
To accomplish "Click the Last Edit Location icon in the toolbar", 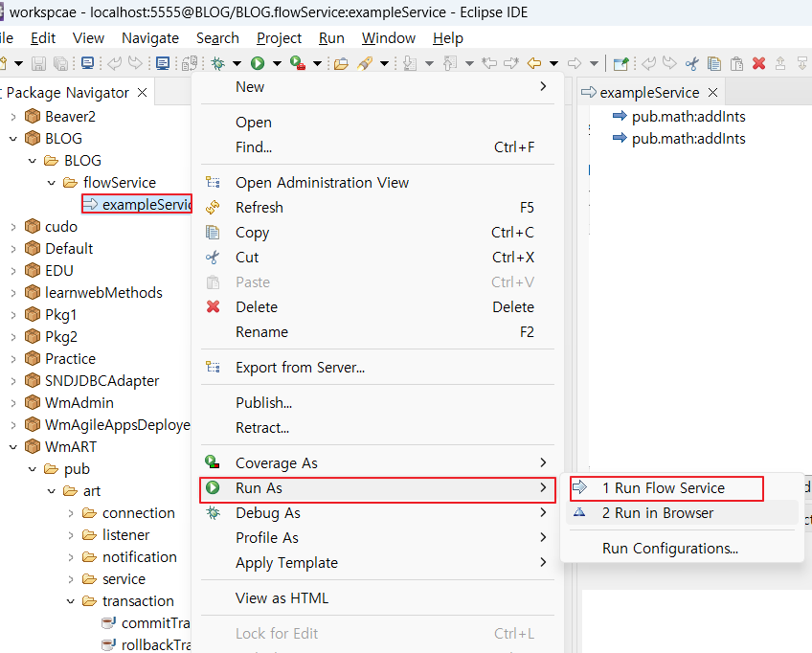I will coord(489,64).
